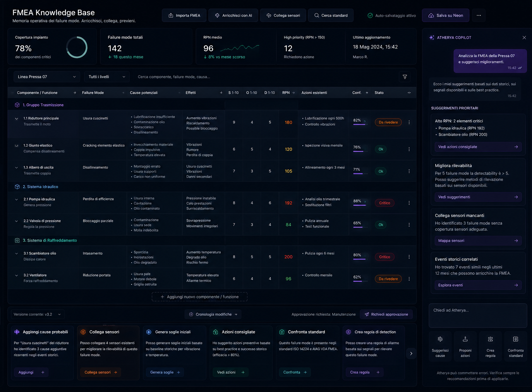Click the Crea regola card button
This screenshot has height=392, width=532.
[x=365, y=372]
